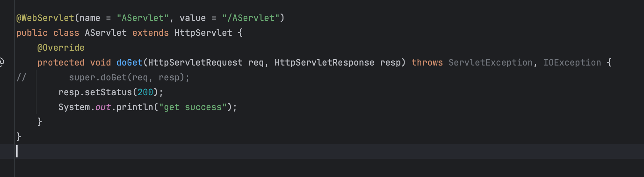Click the italic out field after System
Viewport: 644px width, 177px height.
[103, 107]
